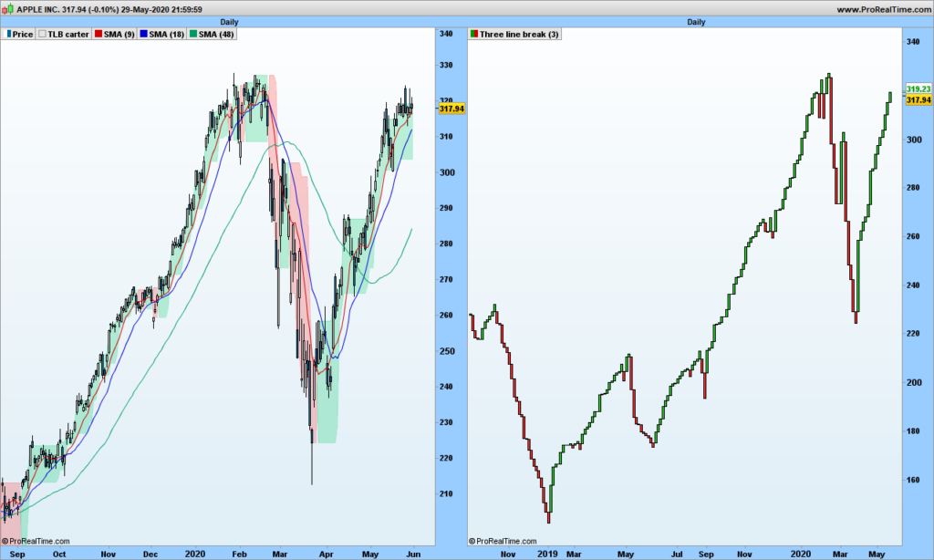The height and width of the screenshot is (560, 934).
Task: Click the candlestick chart icon in the title bar
Action: point(7,9)
